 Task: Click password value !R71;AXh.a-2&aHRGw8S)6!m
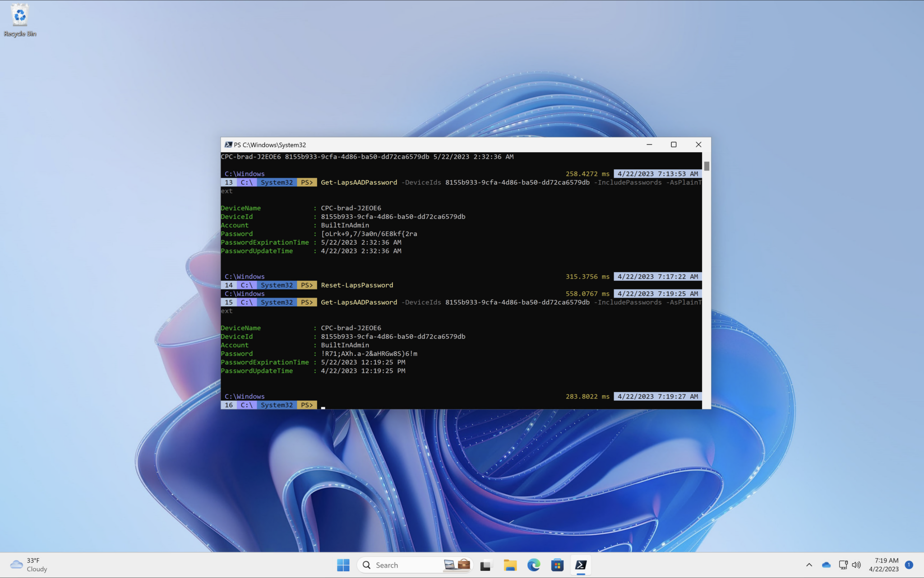[x=369, y=354]
